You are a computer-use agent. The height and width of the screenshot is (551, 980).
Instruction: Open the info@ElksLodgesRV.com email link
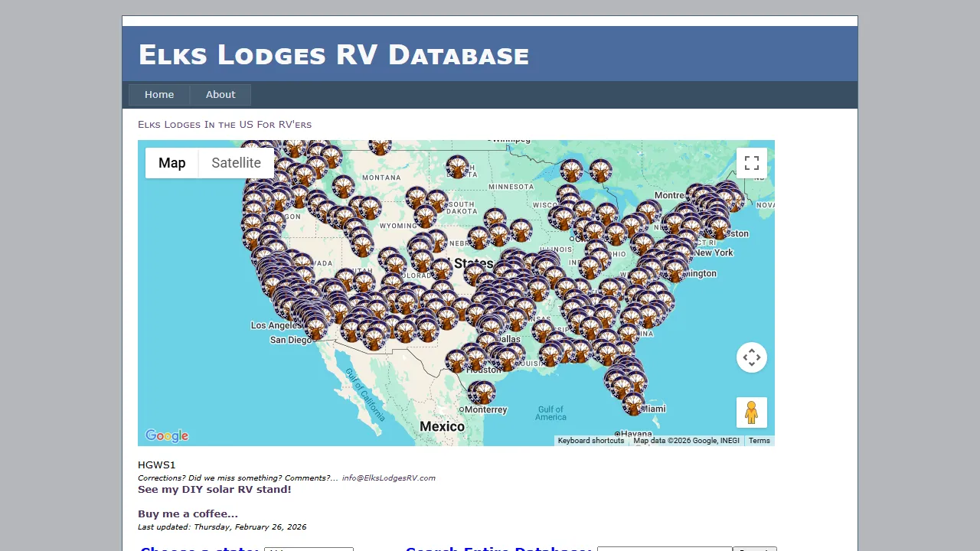(x=389, y=478)
